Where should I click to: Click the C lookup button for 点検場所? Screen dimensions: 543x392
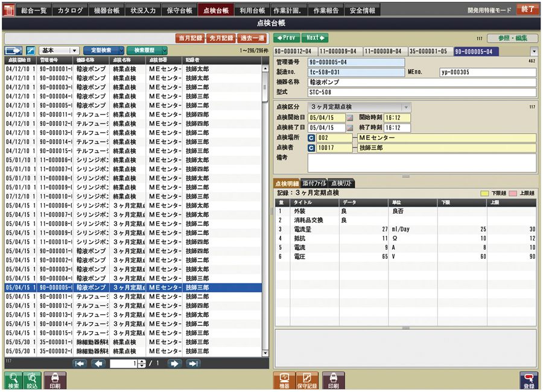pos(311,138)
